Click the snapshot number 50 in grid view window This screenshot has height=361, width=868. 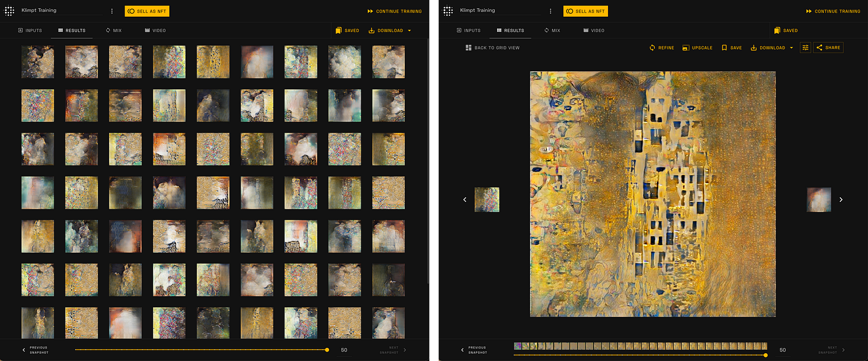tap(344, 350)
